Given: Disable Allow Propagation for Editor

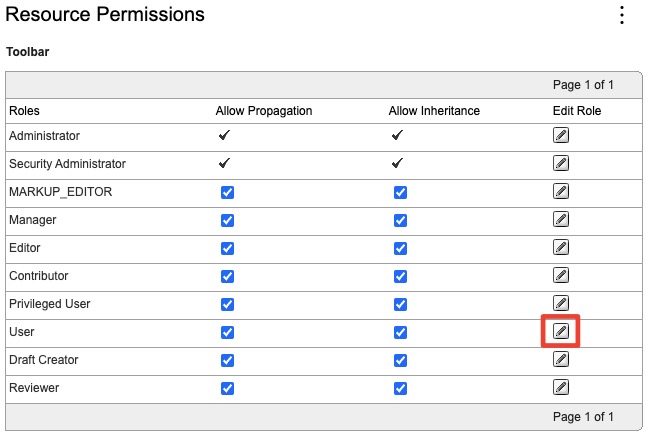Looking at the screenshot, I should click(x=227, y=249).
